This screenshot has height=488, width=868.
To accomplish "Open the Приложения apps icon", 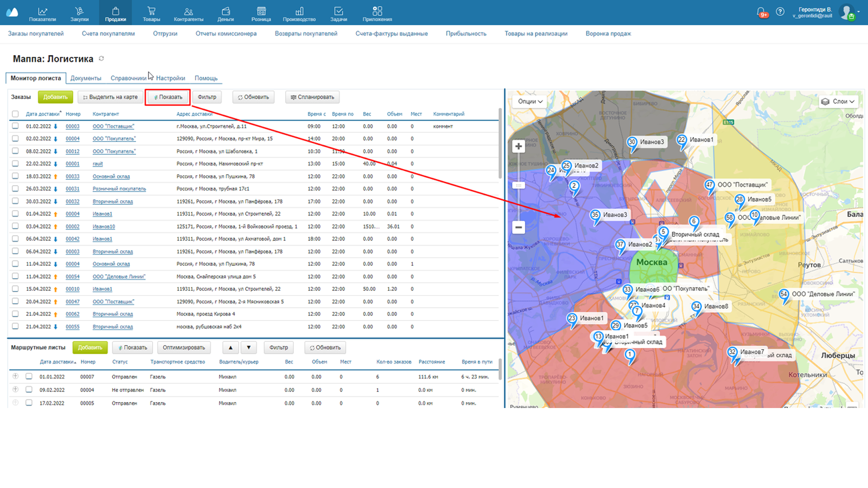I will 377,11.
